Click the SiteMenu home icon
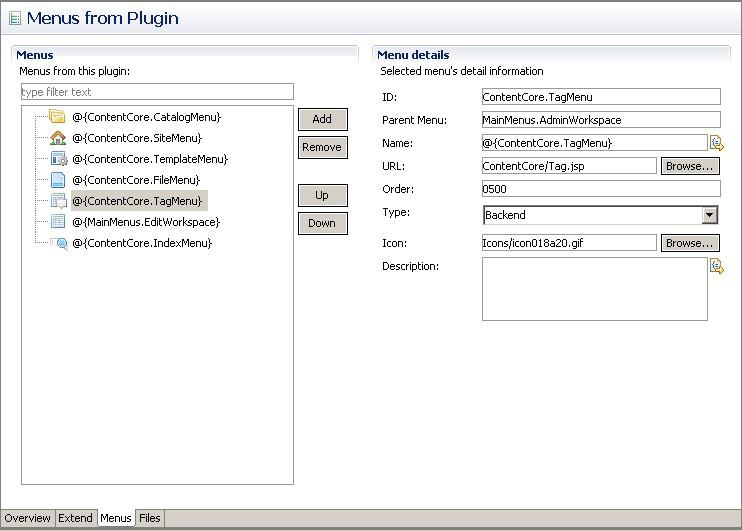The width and height of the screenshot is (742, 531). pyautogui.click(x=58, y=138)
